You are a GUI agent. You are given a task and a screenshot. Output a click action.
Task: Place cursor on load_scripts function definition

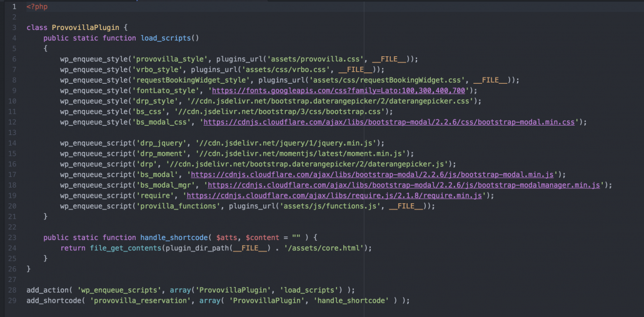click(x=166, y=38)
